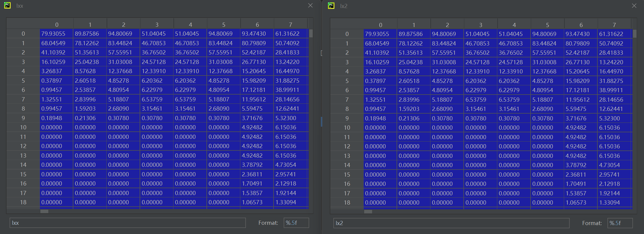Select column header 3 in the Ixx table
The image size is (644, 234).
tap(157, 24)
